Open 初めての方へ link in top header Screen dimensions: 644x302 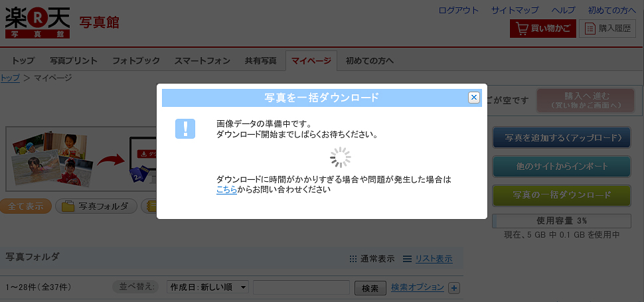611,10
